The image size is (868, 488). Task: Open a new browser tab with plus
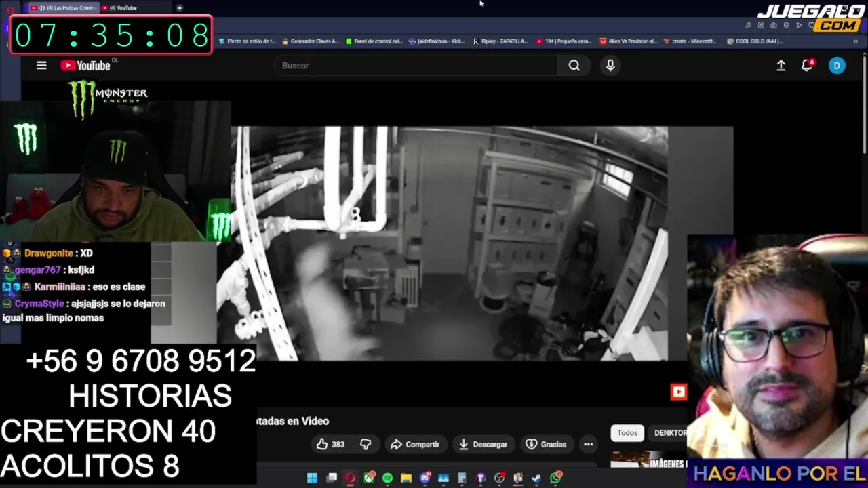[179, 8]
